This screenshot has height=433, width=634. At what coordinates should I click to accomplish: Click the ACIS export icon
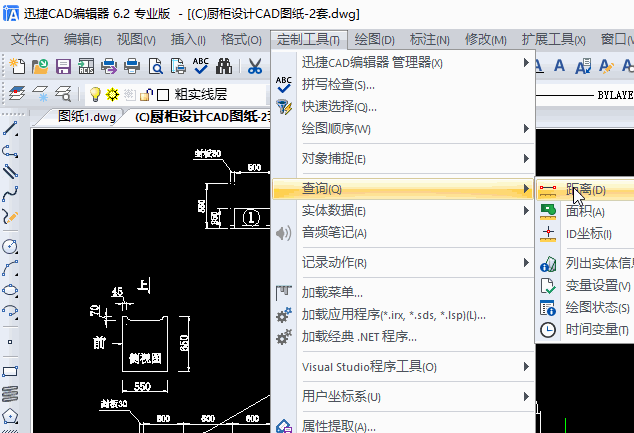[86, 65]
